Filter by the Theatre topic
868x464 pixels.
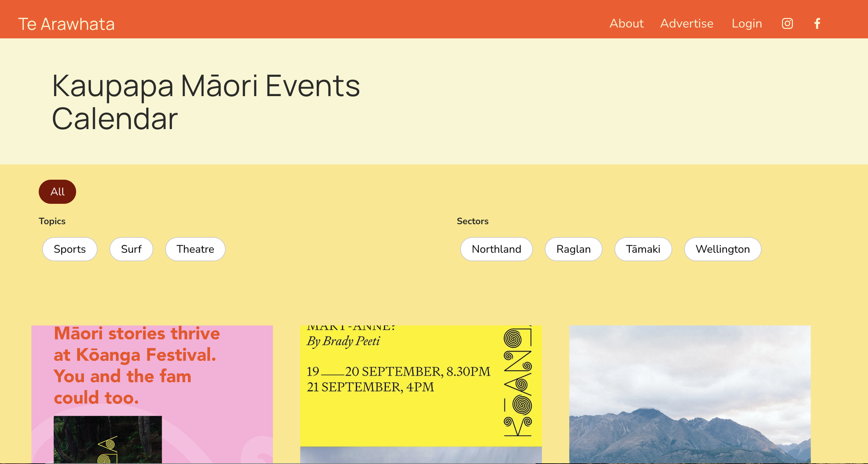point(195,249)
